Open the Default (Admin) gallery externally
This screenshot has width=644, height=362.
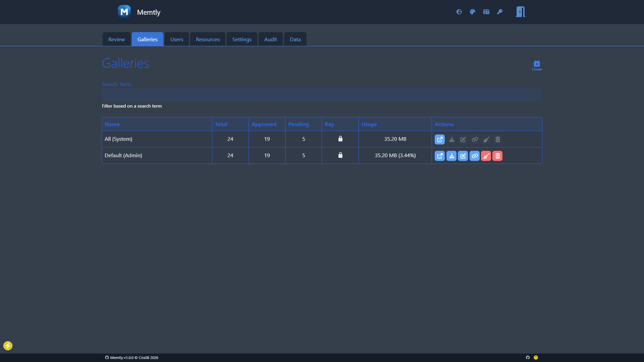pyautogui.click(x=440, y=156)
